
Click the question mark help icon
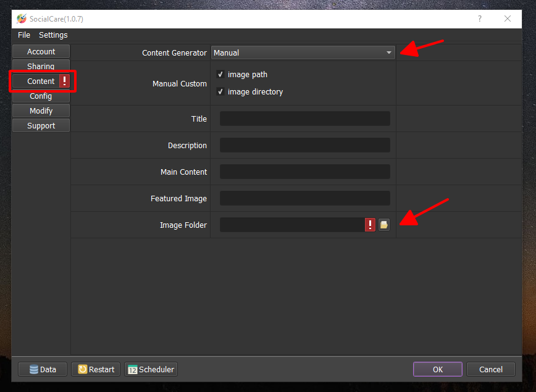480,19
